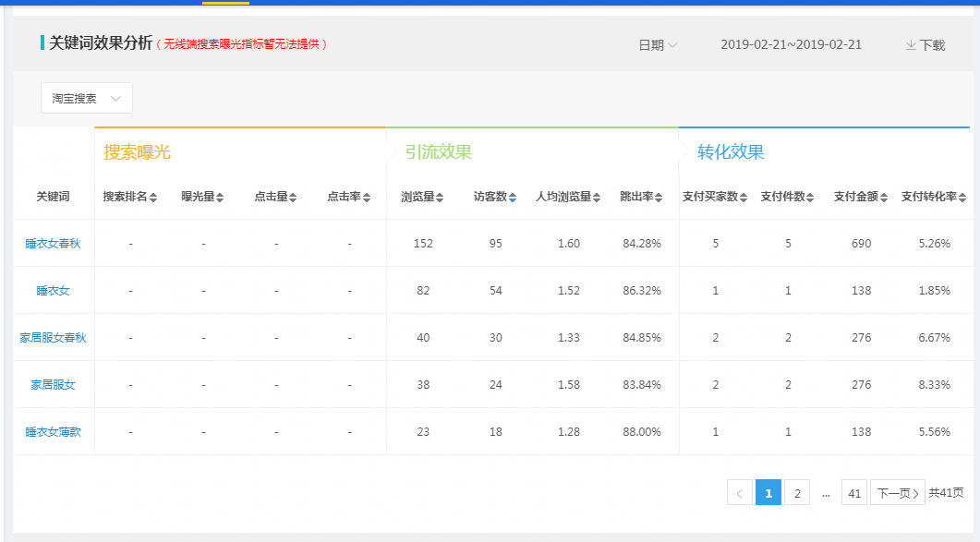Sort by 支付金额 column arrows
The image size is (980, 542).
pyautogui.click(x=884, y=197)
